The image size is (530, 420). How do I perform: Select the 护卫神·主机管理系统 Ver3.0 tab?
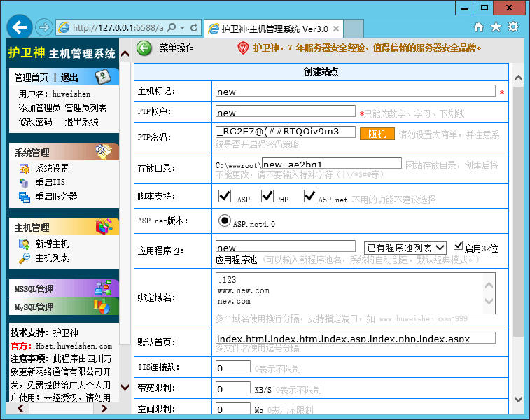(274, 29)
